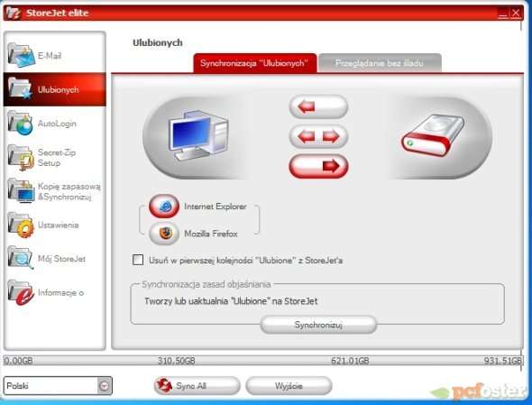This screenshot has width=532, height=405.
Task: Click the Polski language combo box field
Action: (58, 386)
